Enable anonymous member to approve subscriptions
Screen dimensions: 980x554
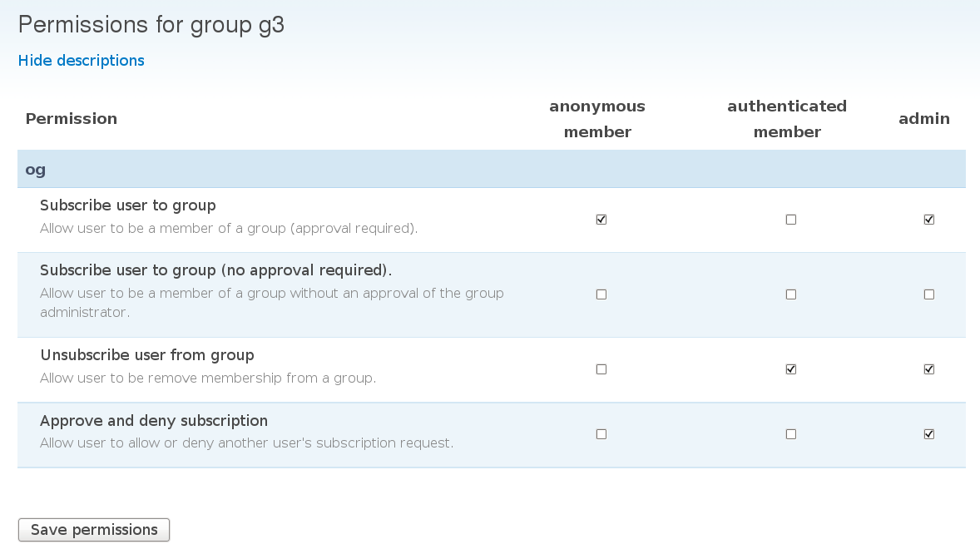[601, 433]
